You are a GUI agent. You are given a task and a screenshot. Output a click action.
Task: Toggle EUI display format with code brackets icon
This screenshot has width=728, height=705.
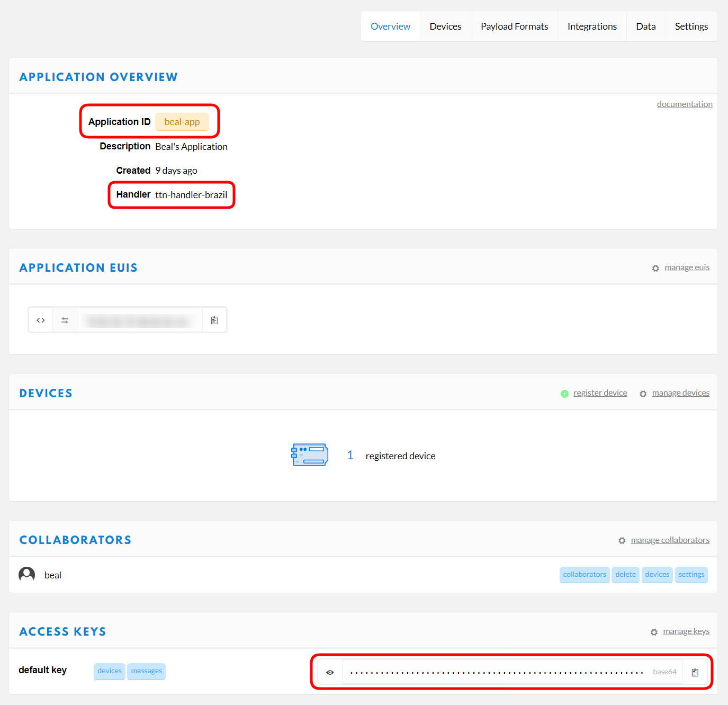[x=41, y=320]
